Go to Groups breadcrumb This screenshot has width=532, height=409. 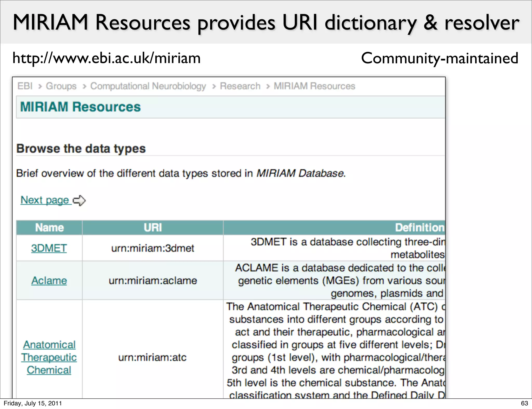[61, 86]
